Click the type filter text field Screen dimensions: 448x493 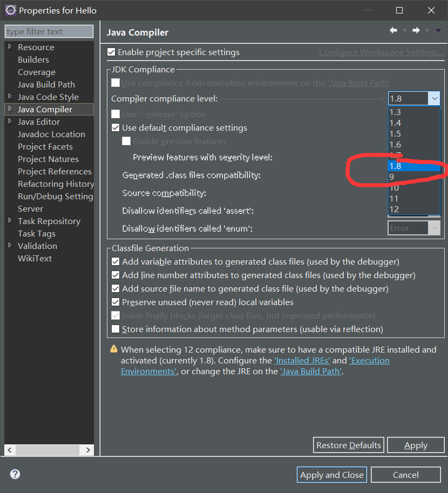(49, 31)
